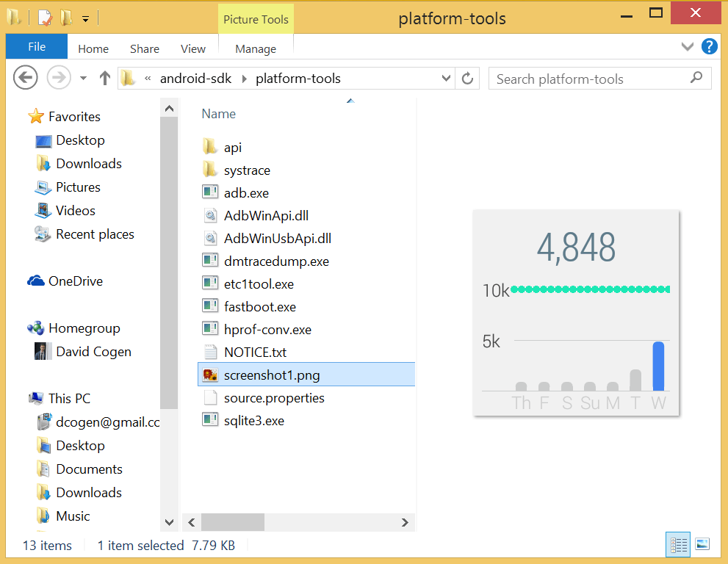Open the address bar history dropdown
Screen dimensions: 728x564
(446, 79)
